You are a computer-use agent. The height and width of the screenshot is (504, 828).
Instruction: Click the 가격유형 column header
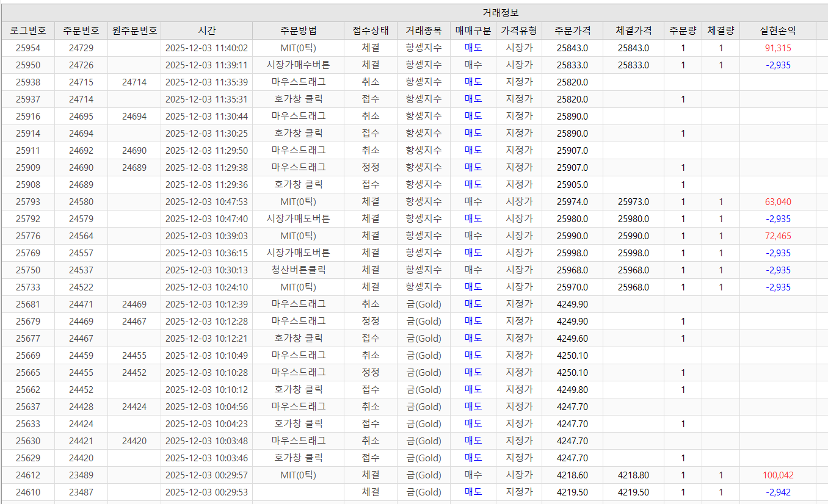pyautogui.click(x=518, y=31)
